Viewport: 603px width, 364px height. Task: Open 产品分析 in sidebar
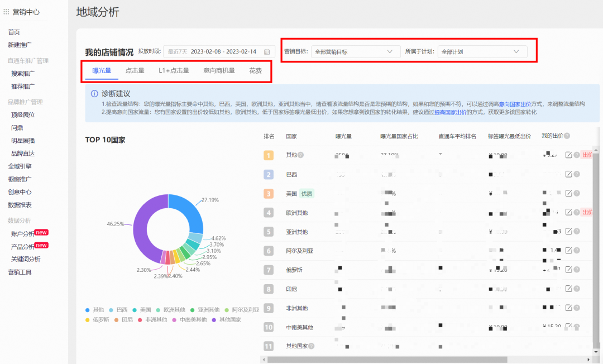click(x=23, y=247)
